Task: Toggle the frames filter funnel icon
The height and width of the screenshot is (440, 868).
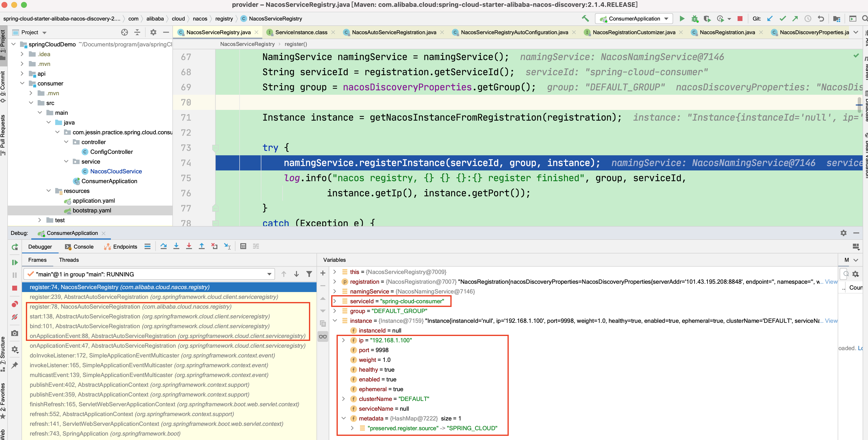Action: click(x=309, y=274)
